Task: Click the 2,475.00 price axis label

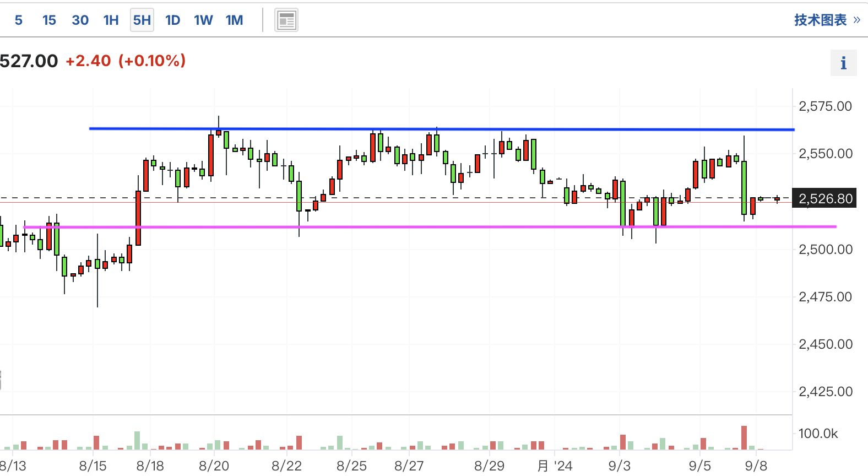Action: [x=825, y=297]
